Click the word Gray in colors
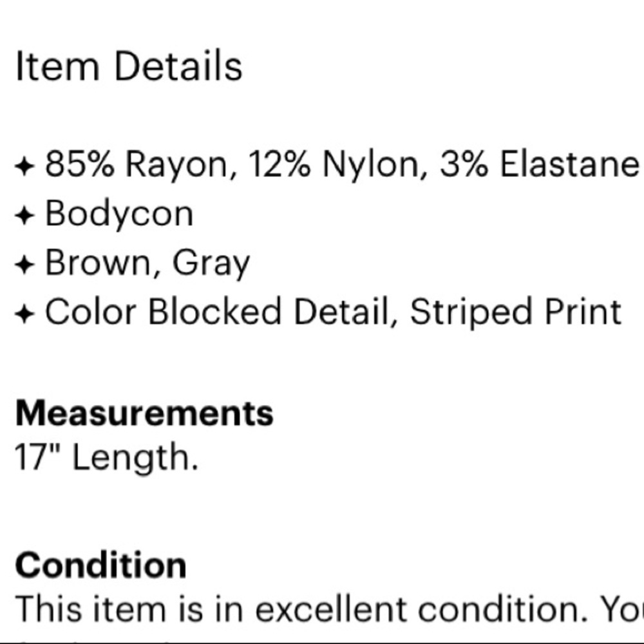 211,264
